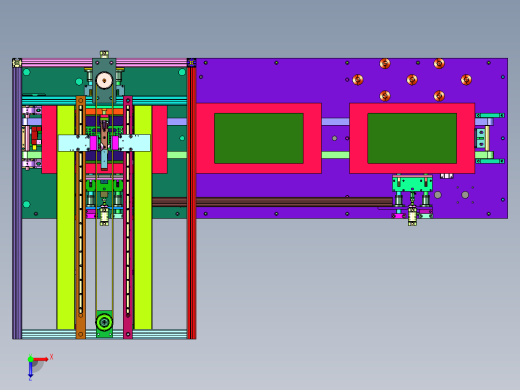Select the lavender bar between the red frames
520x390 pixels.
[335, 122]
